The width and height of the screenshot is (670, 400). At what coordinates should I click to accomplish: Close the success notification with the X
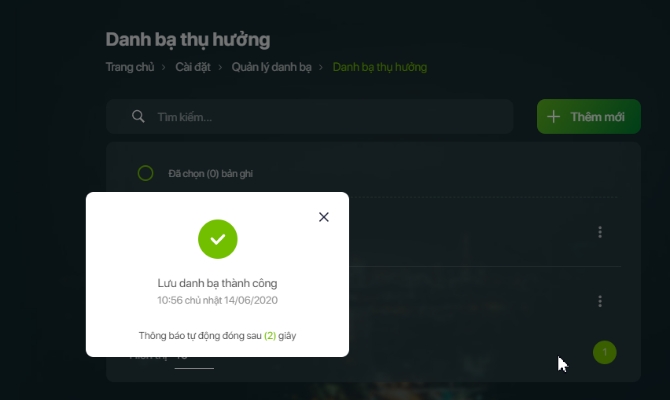click(324, 217)
